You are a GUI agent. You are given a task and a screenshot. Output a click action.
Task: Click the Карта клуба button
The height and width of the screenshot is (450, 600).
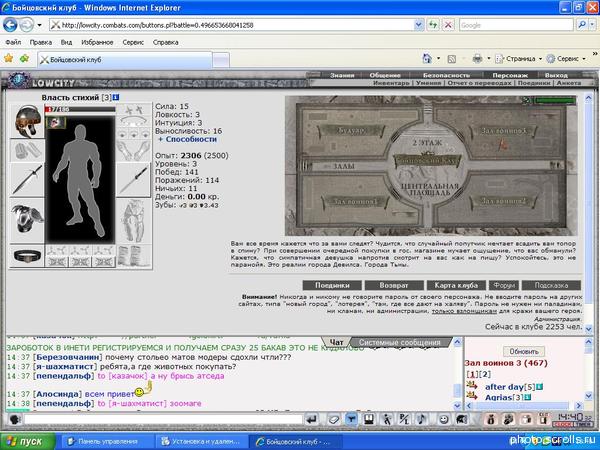pyautogui.click(x=456, y=285)
